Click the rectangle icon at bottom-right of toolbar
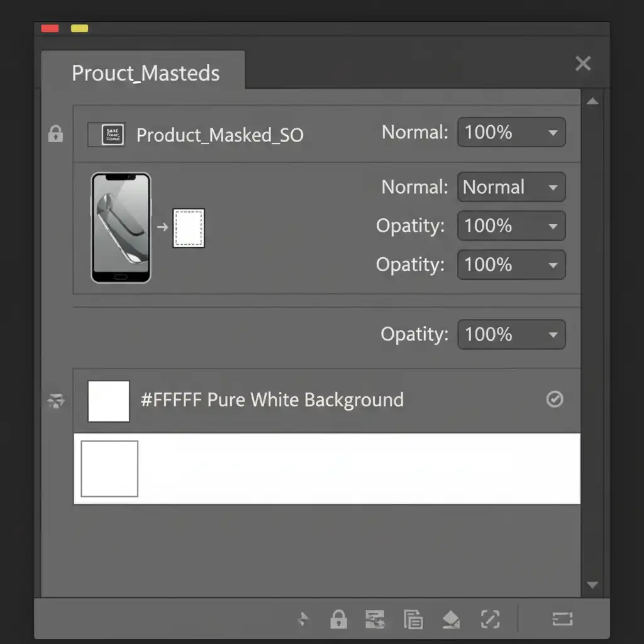Screen dimensions: 644x644 tap(562, 619)
